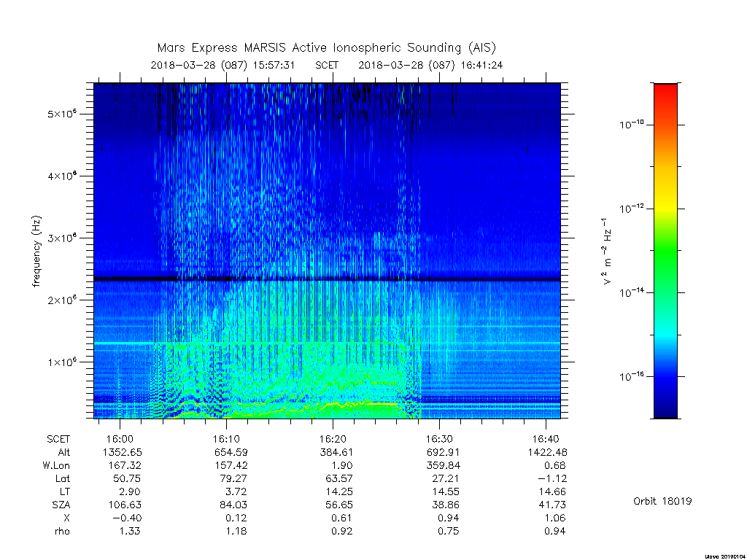Click the title 'Mars Express MARSIS Active Ionospheric Sounding (AIS)'
Viewport: 747px width, 560px height.
tap(326, 47)
